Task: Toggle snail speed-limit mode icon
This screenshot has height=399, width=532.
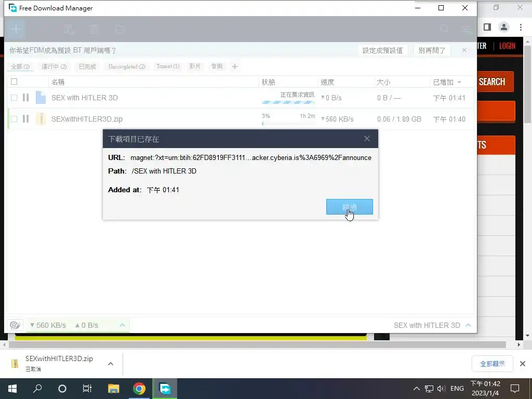Action: [15, 325]
